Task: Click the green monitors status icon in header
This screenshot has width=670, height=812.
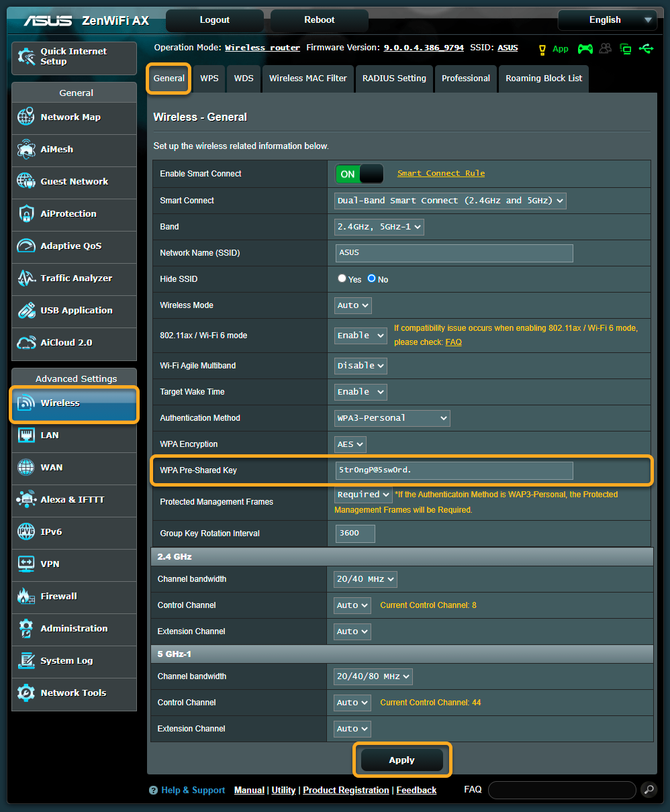Action: click(x=626, y=48)
